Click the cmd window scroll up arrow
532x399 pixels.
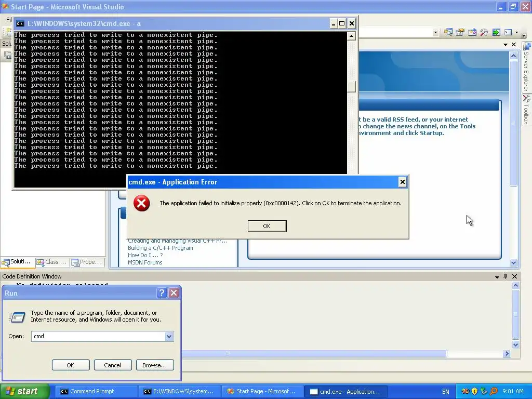pyautogui.click(x=352, y=36)
